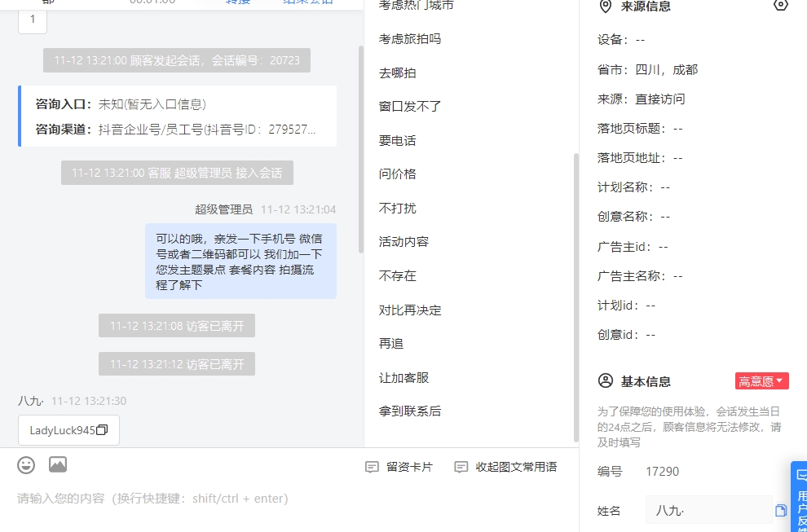807x532 pixels.
Task: Open the emoji picker in chat toolbar
Action: click(26, 465)
